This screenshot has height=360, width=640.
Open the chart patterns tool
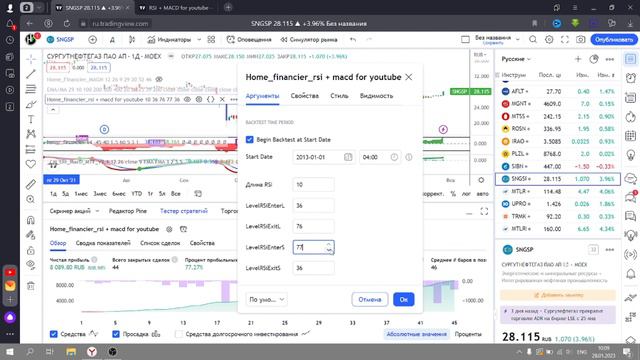pos(31,134)
